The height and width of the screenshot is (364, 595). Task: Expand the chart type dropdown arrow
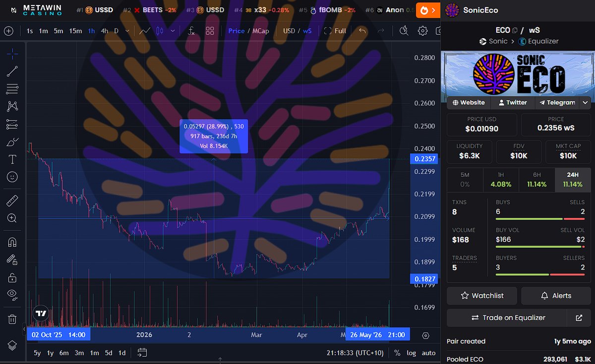173,31
